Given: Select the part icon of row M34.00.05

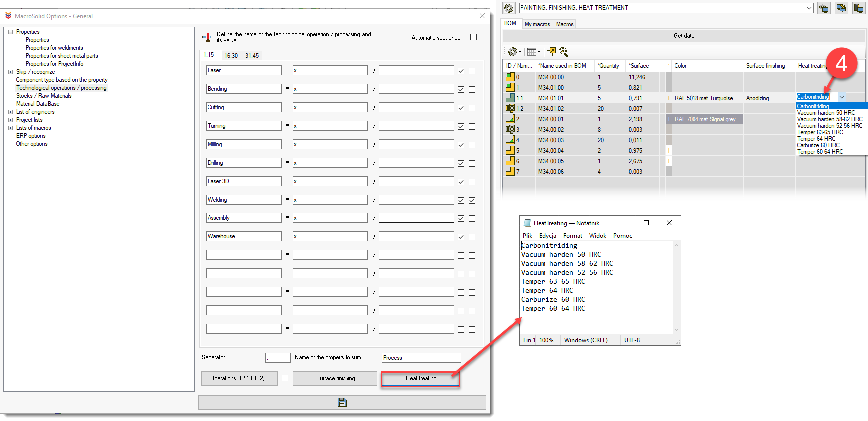Looking at the screenshot, I should (510, 161).
